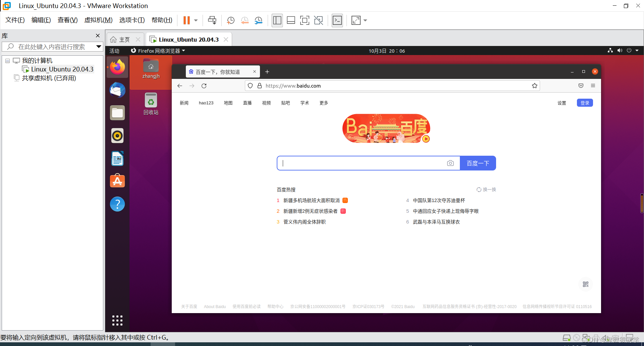Open Rhythmbox from the dock
This screenshot has width=644, height=346.
point(117,136)
